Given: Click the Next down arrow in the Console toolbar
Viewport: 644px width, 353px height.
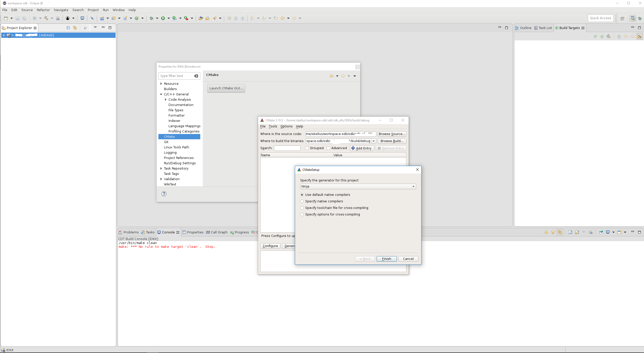Looking at the screenshot, I should (546, 232).
